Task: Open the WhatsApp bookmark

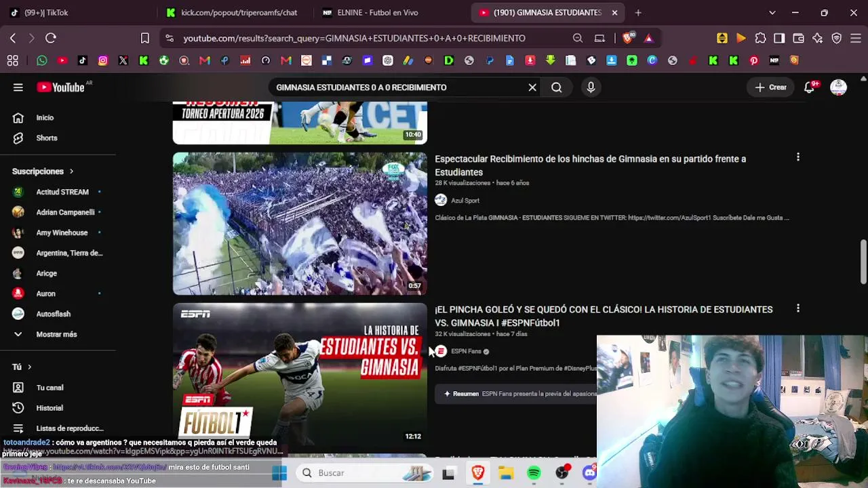Action: [x=42, y=60]
